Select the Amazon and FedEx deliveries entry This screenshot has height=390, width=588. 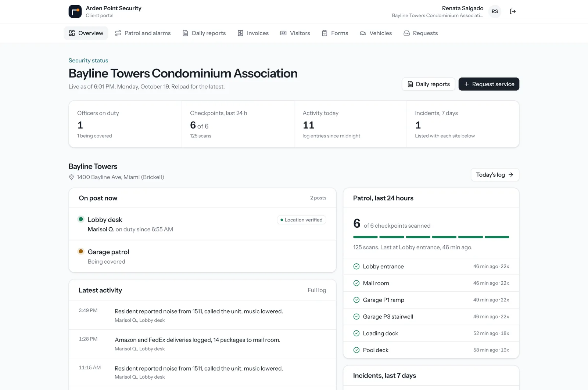pos(202,344)
